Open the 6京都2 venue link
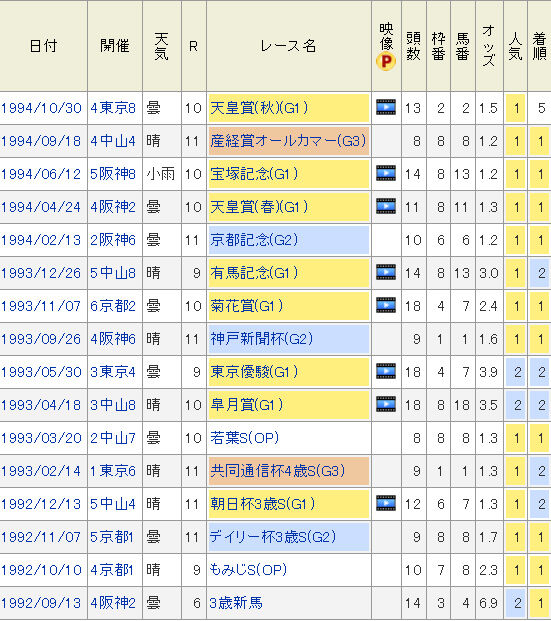551x621 pixels. (113, 306)
